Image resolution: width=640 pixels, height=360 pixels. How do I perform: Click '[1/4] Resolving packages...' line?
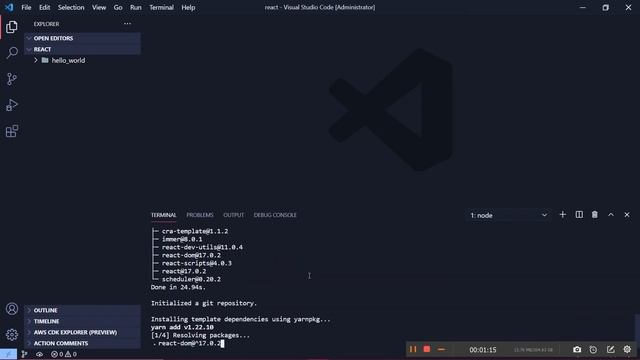200,336
